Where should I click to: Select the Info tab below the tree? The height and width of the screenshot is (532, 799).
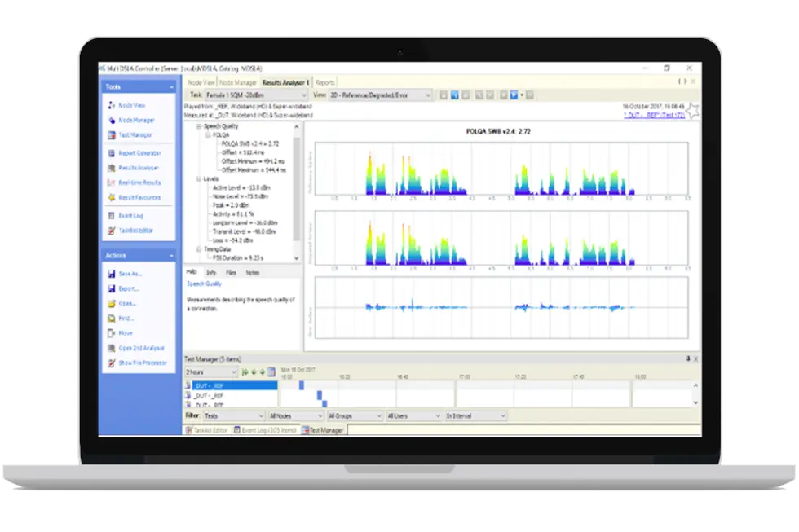tap(211, 273)
